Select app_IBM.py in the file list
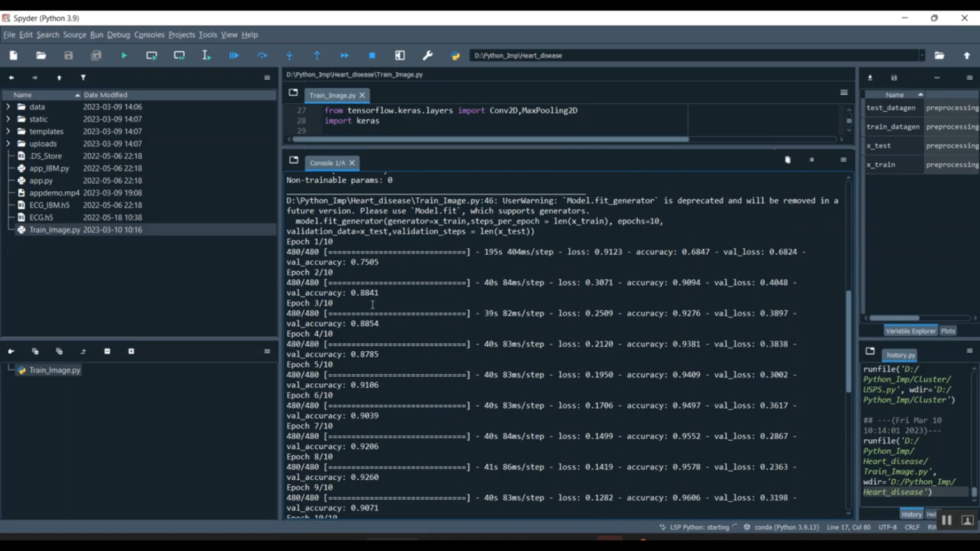Screen dimensions: 980x551 [49, 168]
